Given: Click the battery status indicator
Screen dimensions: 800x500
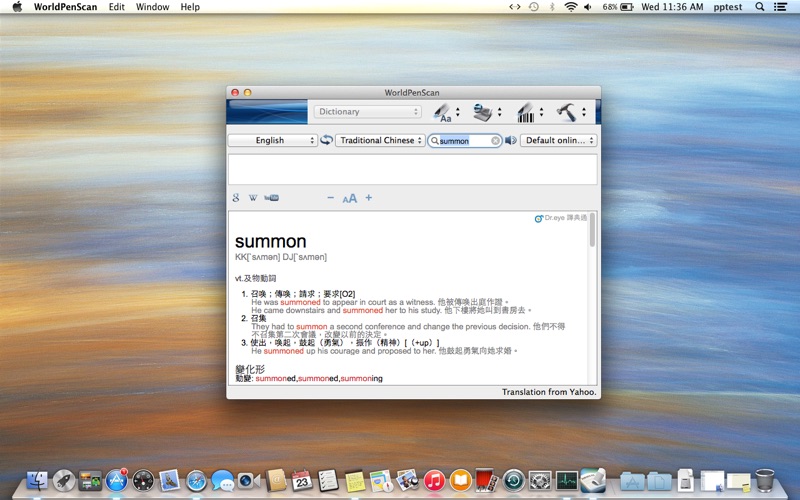Looking at the screenshot, I should click(x=618, y=7).
